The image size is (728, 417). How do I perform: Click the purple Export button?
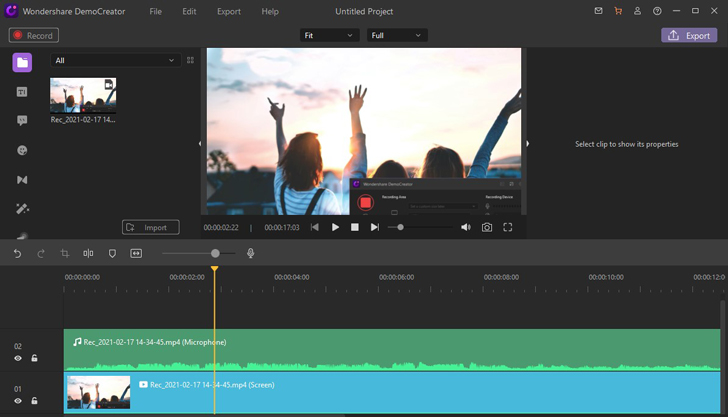[689, 35]
